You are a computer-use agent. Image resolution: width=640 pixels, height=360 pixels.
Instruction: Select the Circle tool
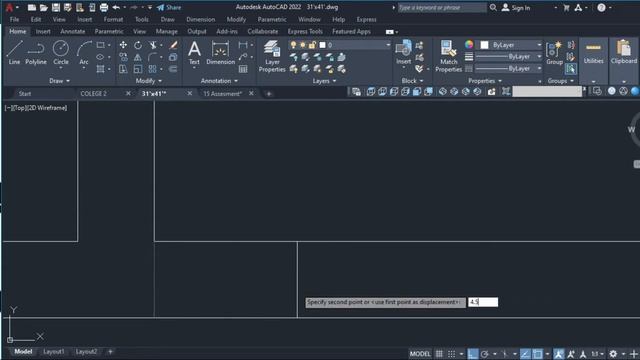(x=61, y=53)
